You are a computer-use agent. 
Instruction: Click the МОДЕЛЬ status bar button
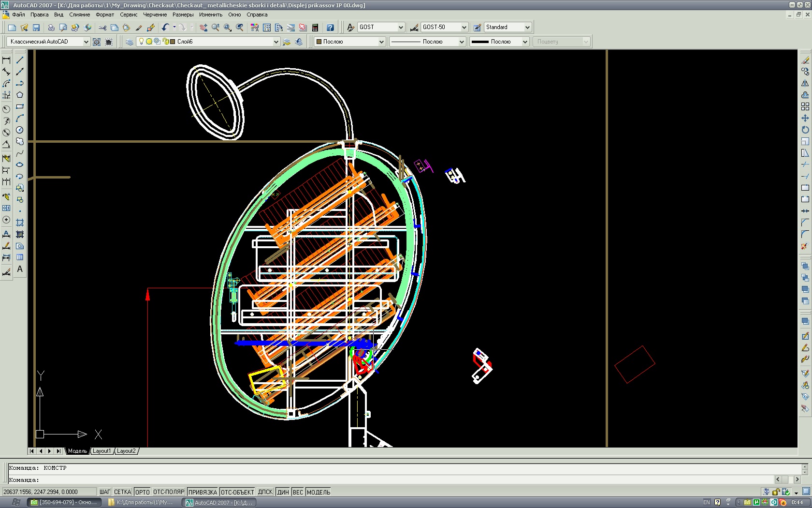[x=319, y=492]
